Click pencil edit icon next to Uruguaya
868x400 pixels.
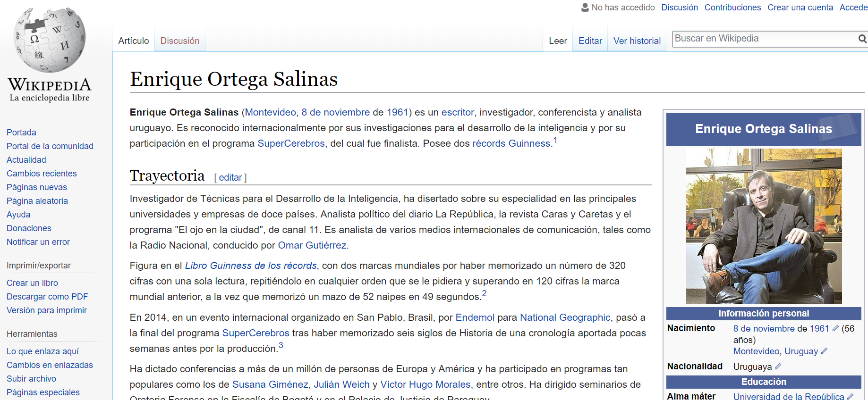pos(778,367)
